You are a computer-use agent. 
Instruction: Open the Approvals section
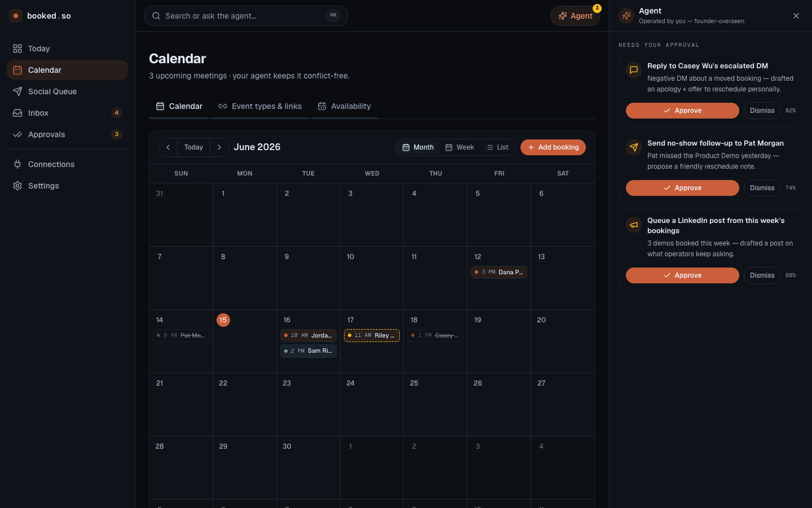click(67, 134)
